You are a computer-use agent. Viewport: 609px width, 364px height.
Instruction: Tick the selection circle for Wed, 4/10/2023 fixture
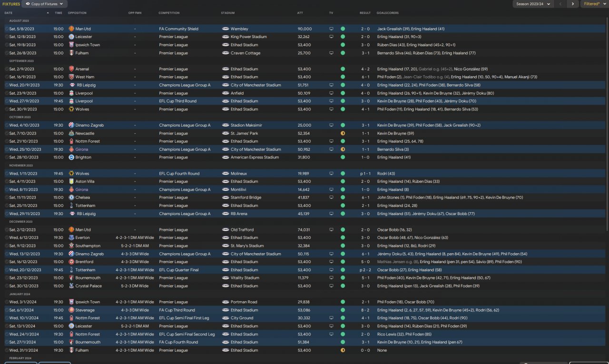[7, 125]
